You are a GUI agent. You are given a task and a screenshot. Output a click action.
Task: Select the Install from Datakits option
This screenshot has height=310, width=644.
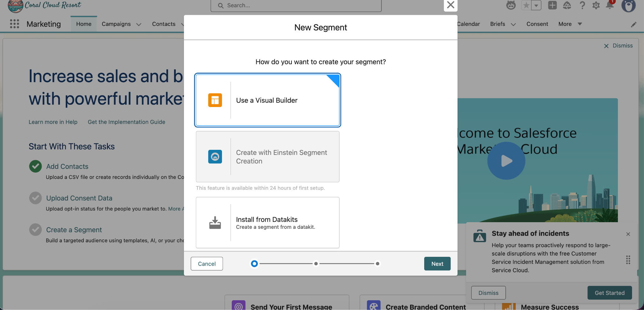pos(268,223)
